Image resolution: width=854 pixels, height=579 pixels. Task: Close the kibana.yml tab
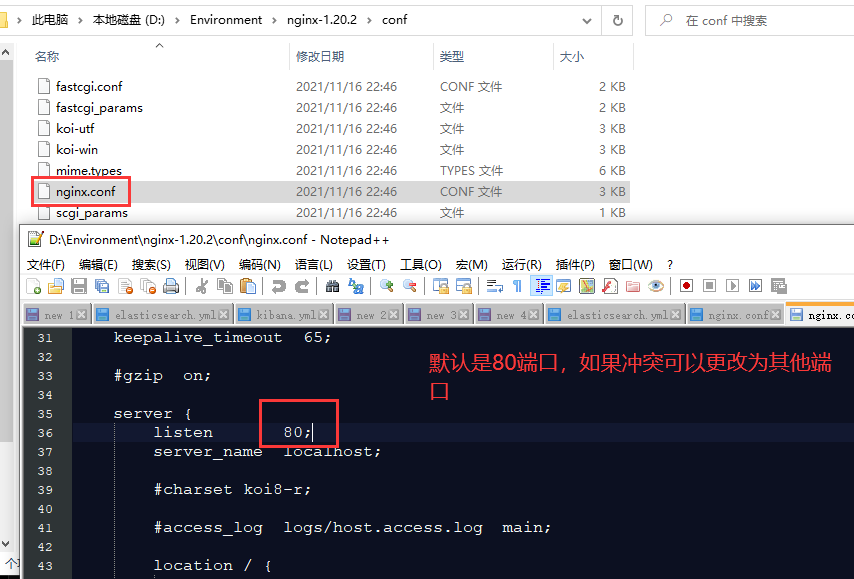pyautogui.click(x=324, y=315)
